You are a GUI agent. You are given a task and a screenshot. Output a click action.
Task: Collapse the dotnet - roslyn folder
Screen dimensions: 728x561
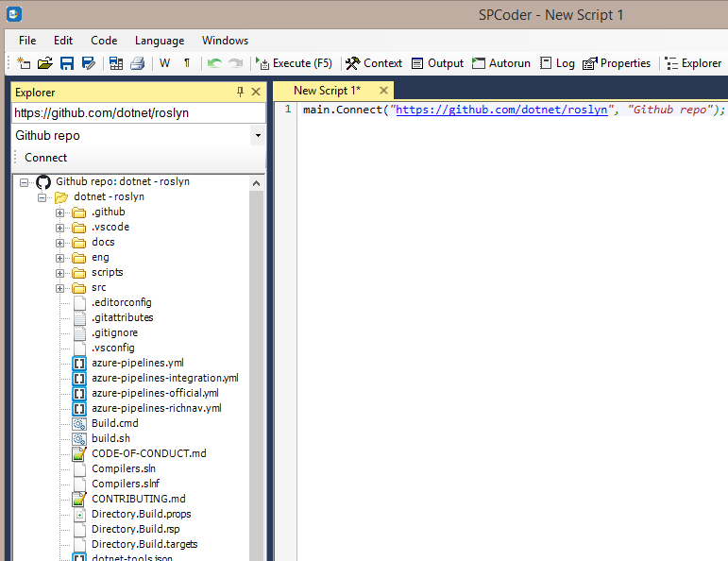(42, 197)
